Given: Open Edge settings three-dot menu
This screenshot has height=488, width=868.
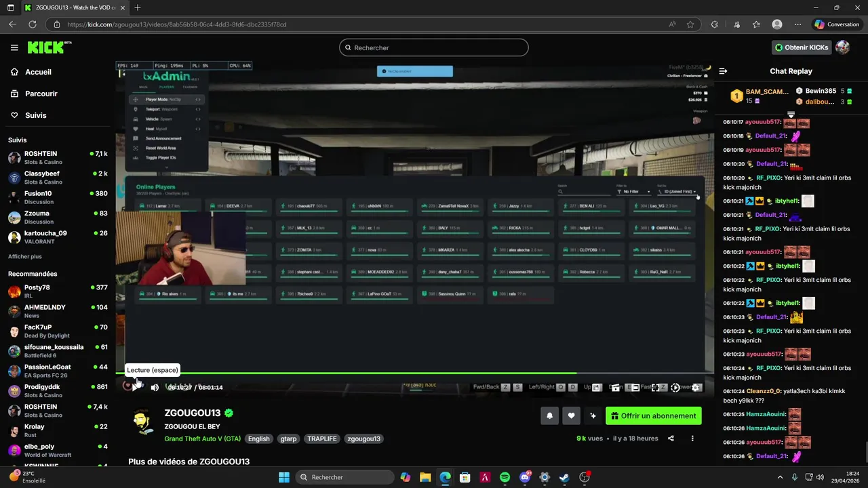Looking at the screenshot, I should click(x=797, y=24).
